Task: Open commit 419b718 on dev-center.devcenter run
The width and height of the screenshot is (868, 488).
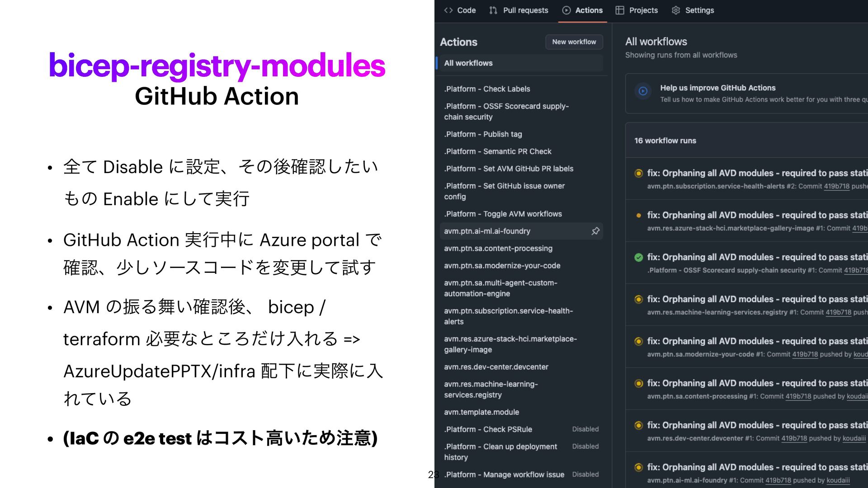Action: 794,438
